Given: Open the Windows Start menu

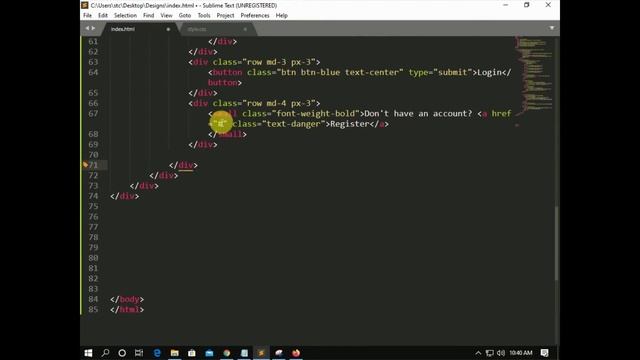Looking at the screenshot, I should click(88, 353).
